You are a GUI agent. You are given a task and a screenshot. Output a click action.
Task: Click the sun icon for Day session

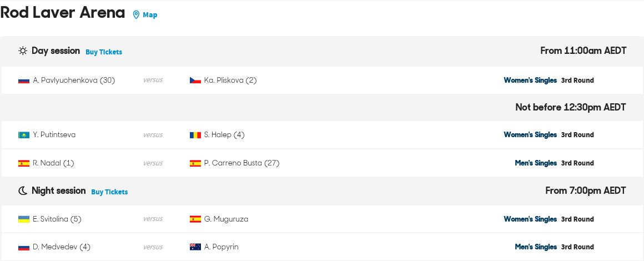tap(23, 51)
